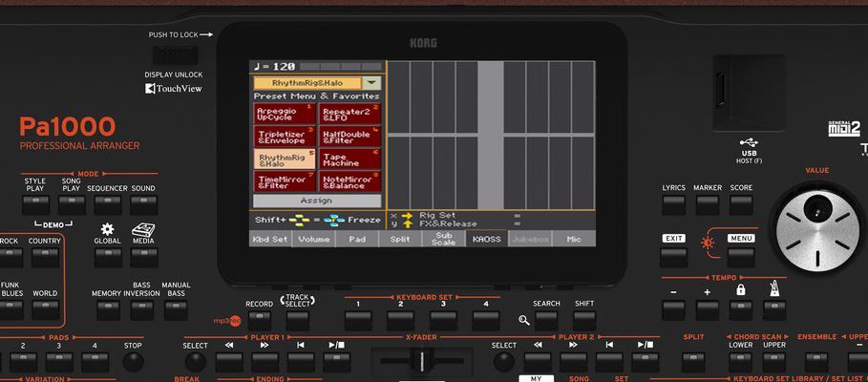The width and height of the screenshot is (868, 382).
Task: Select STYLE PLAY mode button
Action: (35, 204)
